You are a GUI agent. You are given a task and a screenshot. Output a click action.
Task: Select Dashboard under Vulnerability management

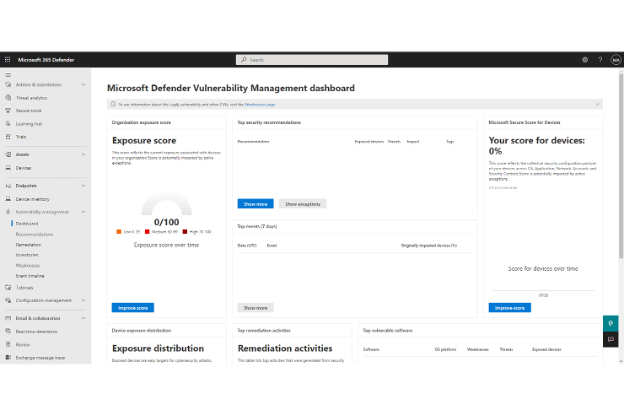27,224
